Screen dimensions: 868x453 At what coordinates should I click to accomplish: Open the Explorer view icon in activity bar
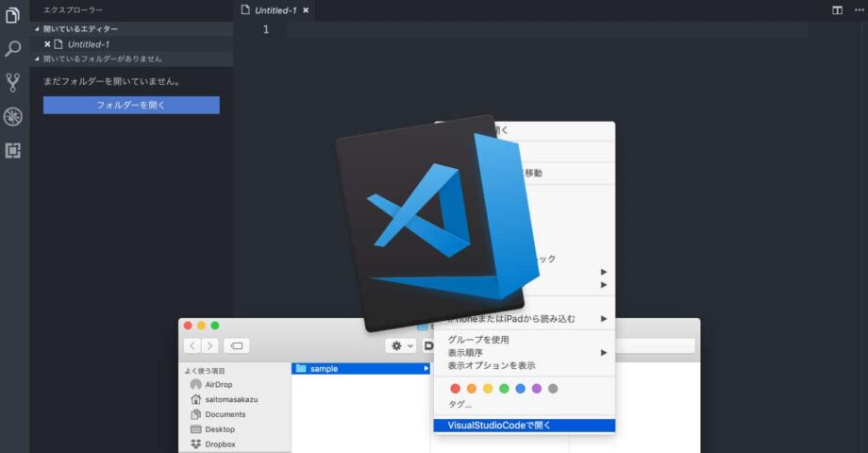[12, 15]
